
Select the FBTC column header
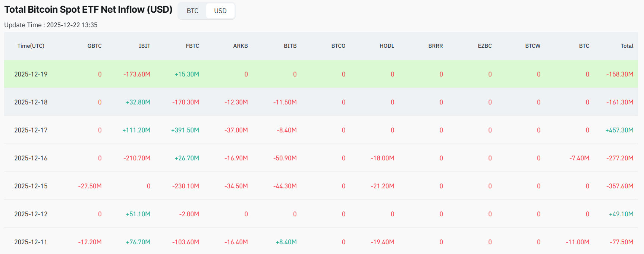coord(192,46)
